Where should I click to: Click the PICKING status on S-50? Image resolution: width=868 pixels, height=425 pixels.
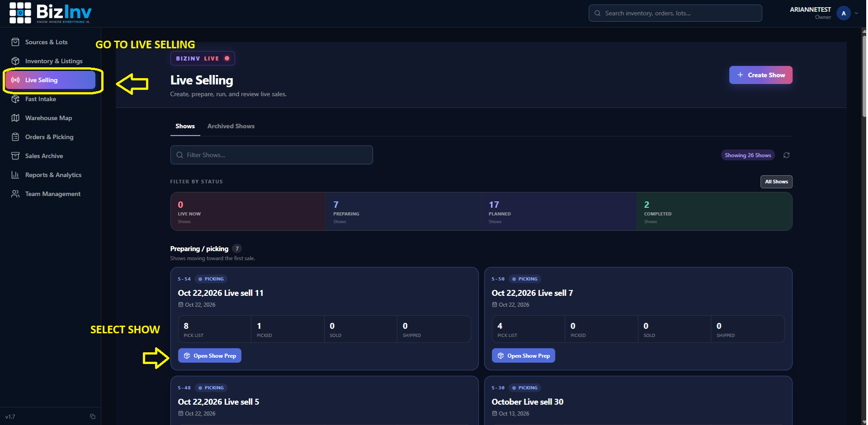[525, 279]
